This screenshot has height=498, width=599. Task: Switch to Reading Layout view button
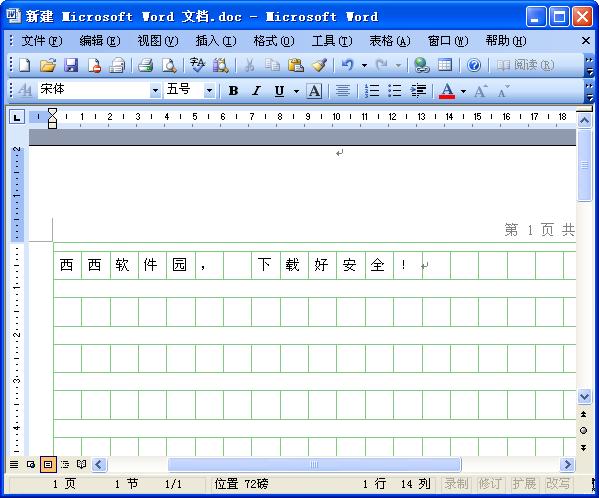pyautogui.click(x=81, y=464)
